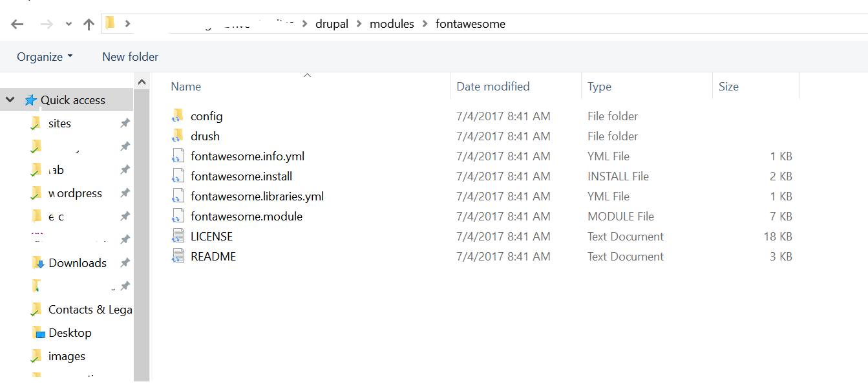Screen dimensions: 868x384
Task: Open the drush folder
Action: point(206,136)
